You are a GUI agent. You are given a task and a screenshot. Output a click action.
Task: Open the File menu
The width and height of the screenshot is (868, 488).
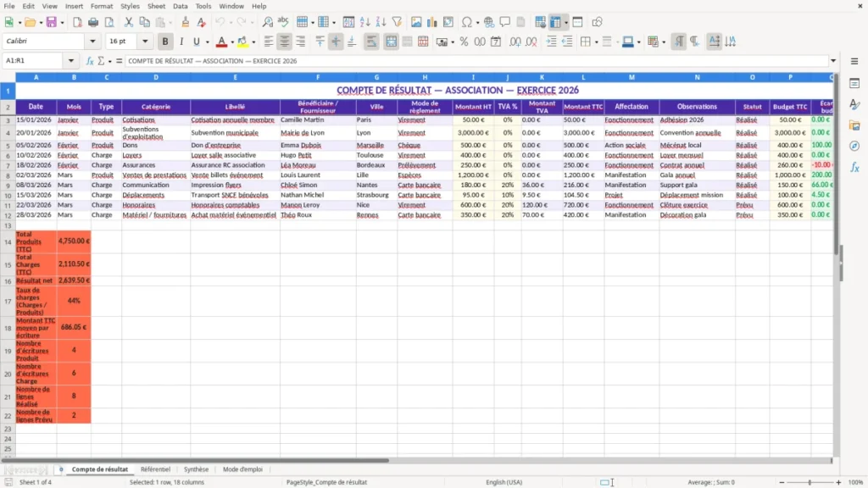(9, 6)
